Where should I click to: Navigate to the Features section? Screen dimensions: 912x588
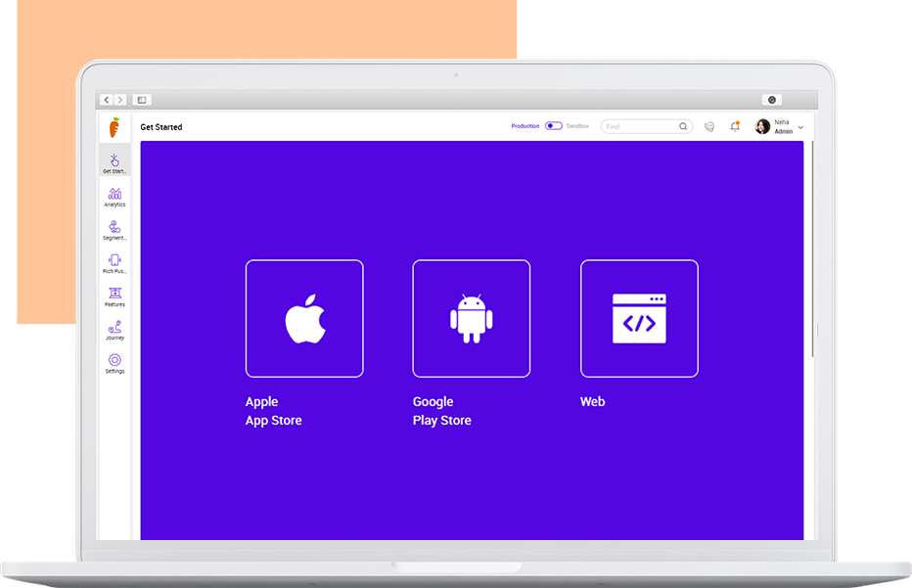[114, 296]
